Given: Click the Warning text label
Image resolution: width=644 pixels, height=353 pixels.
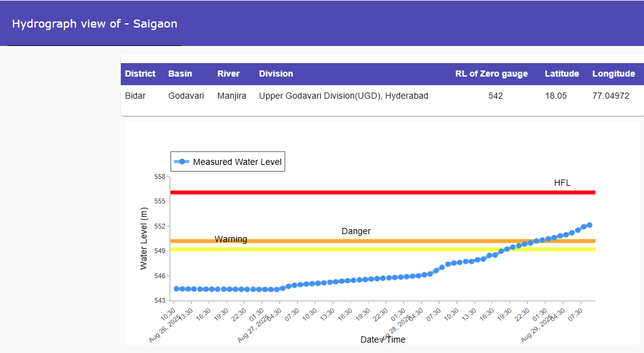Looking at the screenshot, I should click(231, 239).
